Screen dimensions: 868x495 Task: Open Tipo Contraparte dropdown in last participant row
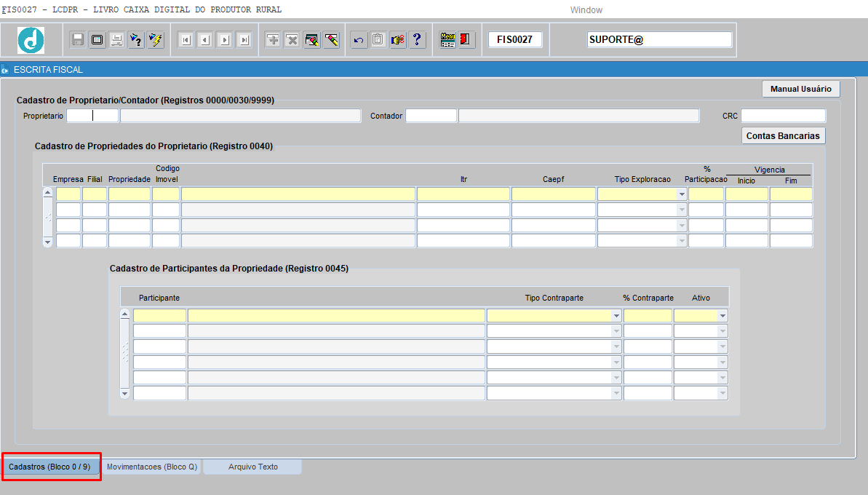(x=616, y=393)
